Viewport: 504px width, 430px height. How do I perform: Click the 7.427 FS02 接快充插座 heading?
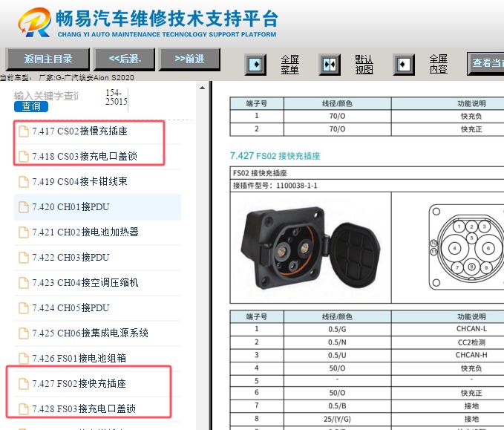pyautogui.click(x=275, y=156)
